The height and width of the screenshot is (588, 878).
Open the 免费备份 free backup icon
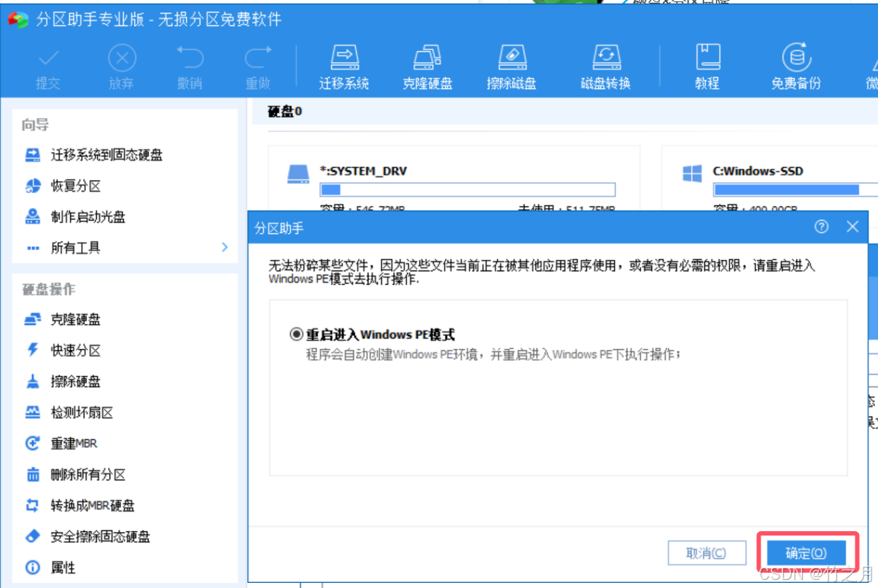click(796, 67)
